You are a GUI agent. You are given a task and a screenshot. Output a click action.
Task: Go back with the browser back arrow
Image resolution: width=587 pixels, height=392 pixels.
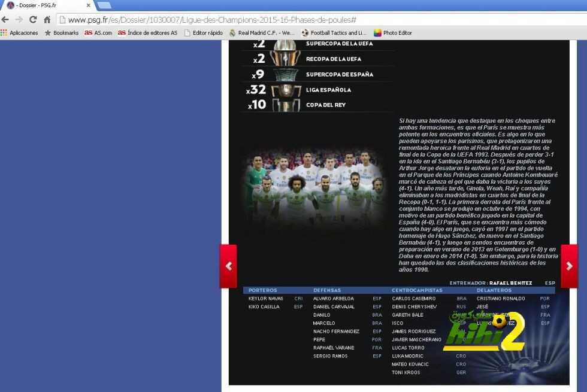[5, 19]
